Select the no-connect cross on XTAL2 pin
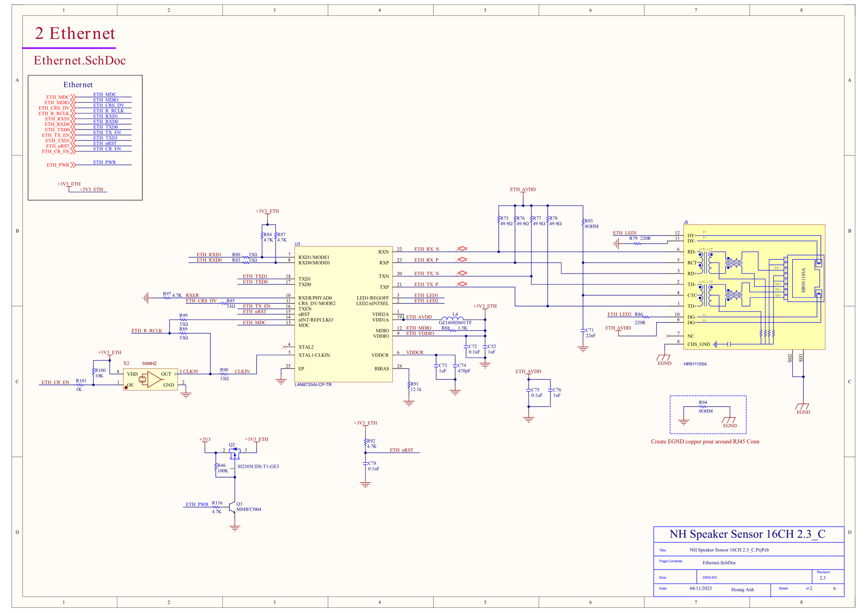868x613 pixels. (284, 347)
